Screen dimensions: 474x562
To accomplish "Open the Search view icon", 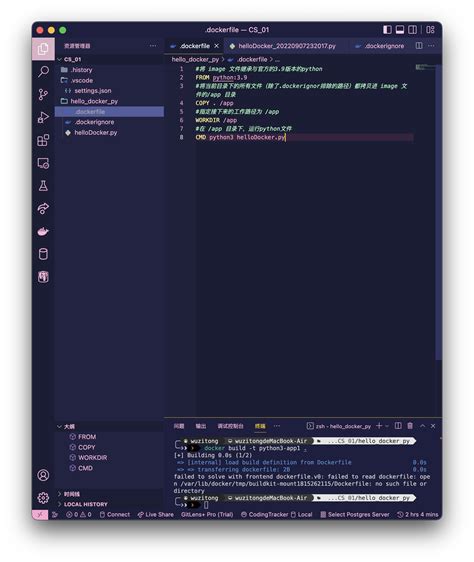I will point(43,71).
